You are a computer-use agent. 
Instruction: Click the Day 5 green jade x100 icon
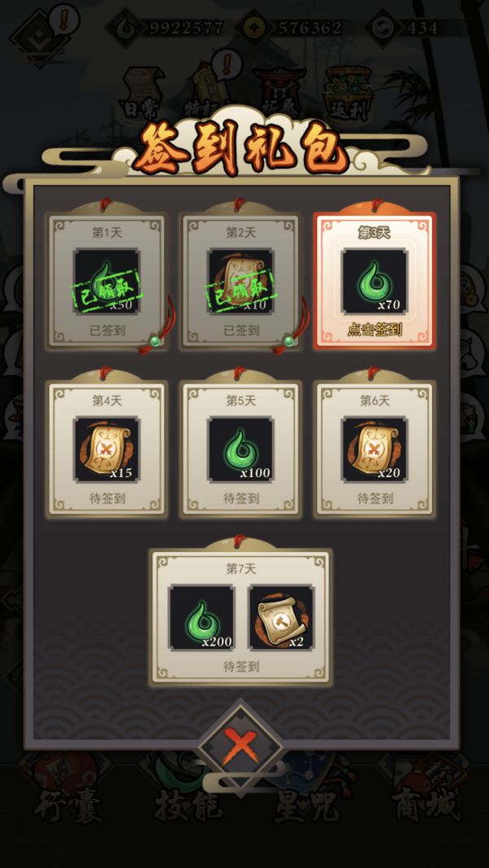[240, 449]
